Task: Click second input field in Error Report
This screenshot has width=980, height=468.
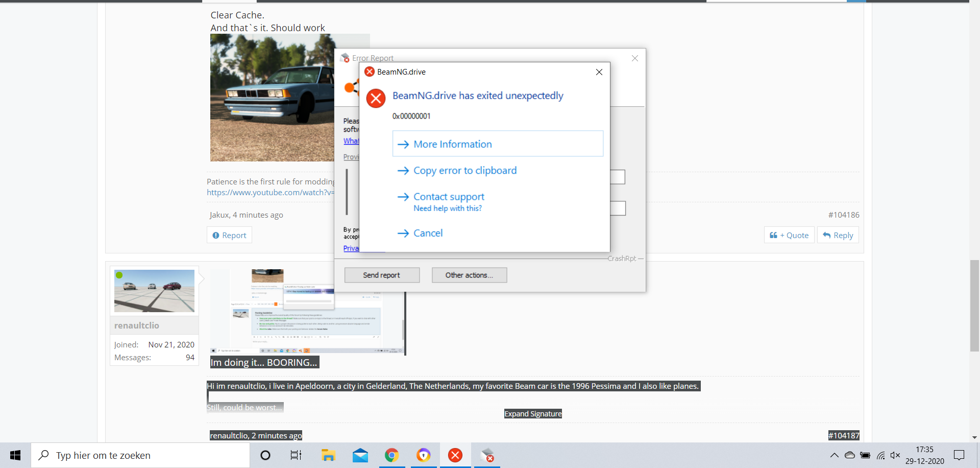Action: 618,208
